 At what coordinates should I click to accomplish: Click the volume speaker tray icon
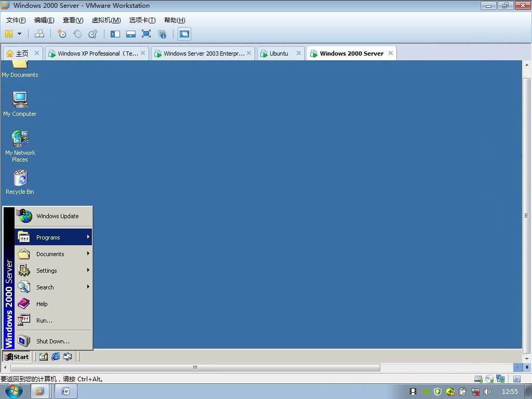point(487,392)
